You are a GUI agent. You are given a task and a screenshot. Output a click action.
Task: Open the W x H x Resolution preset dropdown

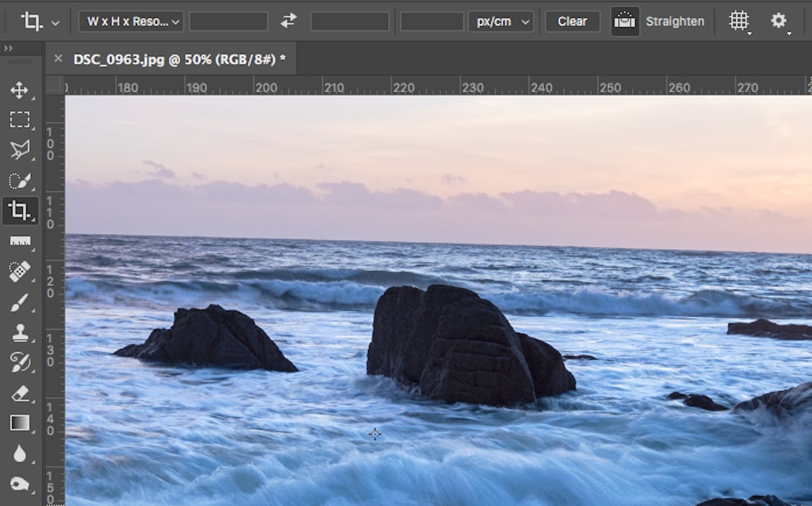pos(130,21)
